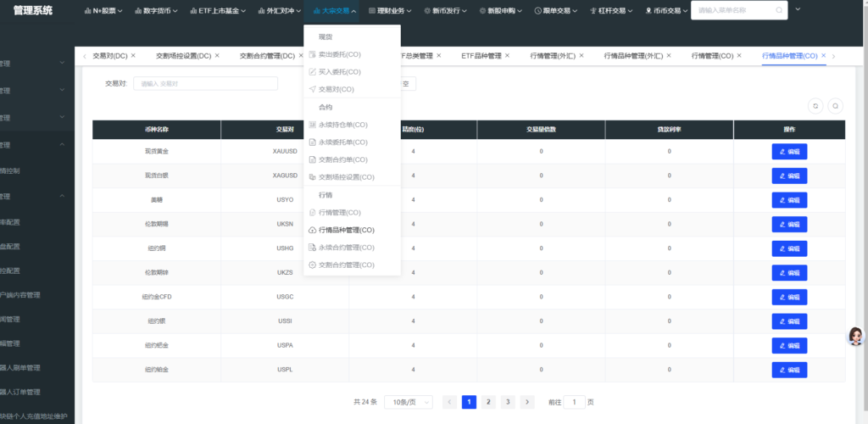This screenshot has width=868, height=424.
Task: Click the 管理系统 title logo
Action: pos(33,10)
